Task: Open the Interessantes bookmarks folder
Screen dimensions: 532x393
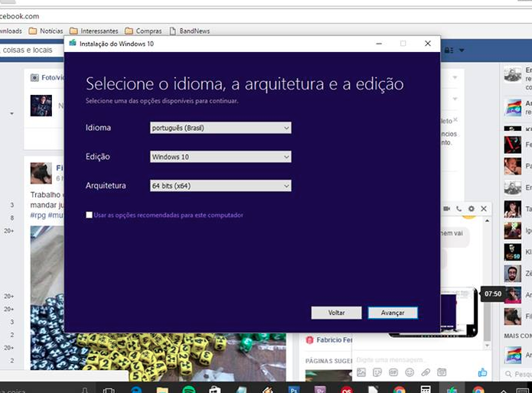Action: pos(94,31)
